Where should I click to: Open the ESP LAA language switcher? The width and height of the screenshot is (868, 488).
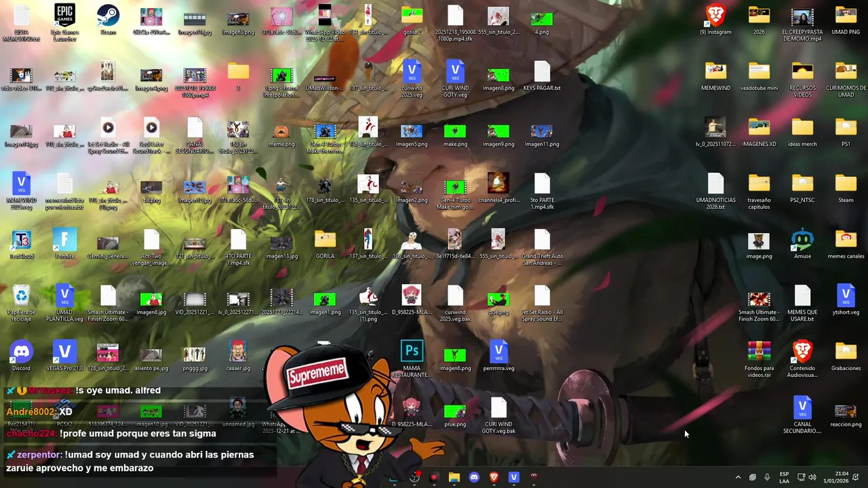(x=784, y=477)
